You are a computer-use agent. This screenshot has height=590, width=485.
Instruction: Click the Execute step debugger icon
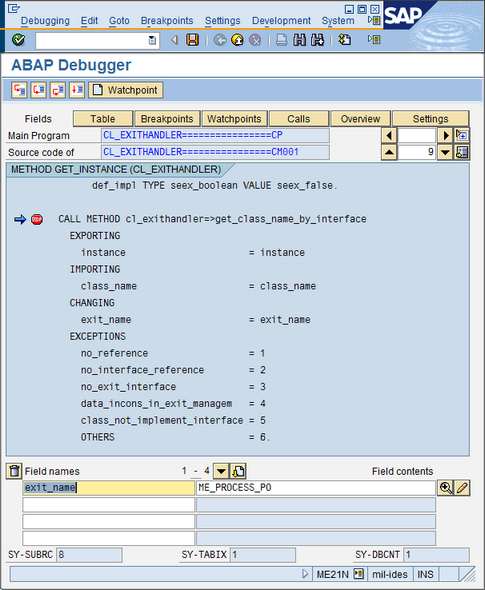[38, 90]
